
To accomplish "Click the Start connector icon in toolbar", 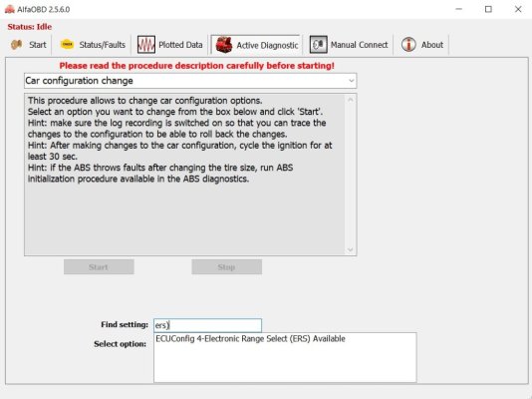I will (16, 45).
